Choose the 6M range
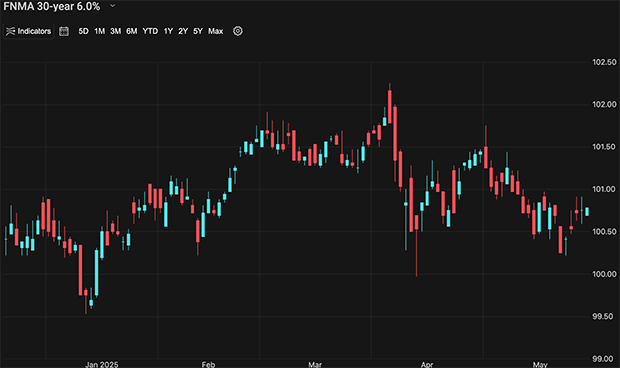The image size is (620, 368). 132,31
